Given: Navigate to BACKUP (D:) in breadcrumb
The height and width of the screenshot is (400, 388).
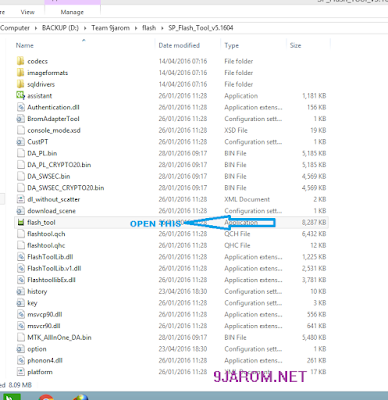Looking at the screenshot, I should (60, 28).
